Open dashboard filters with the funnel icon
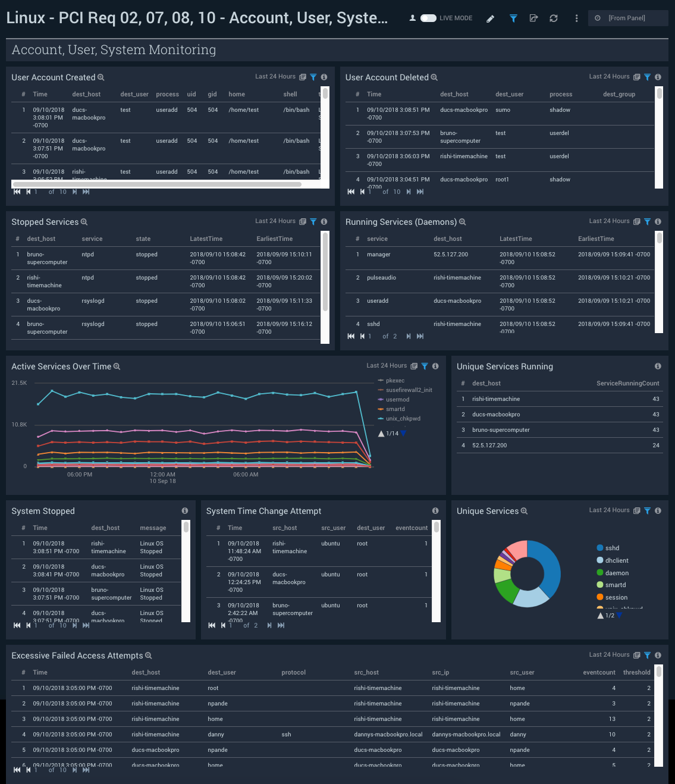 513,18
